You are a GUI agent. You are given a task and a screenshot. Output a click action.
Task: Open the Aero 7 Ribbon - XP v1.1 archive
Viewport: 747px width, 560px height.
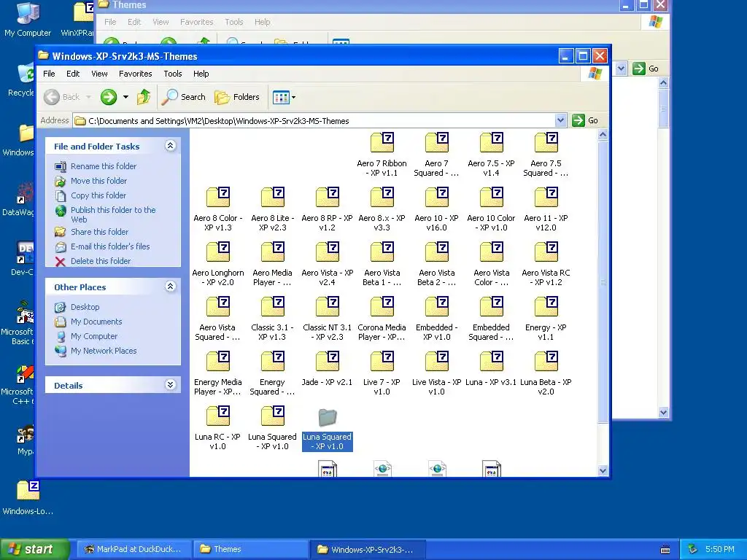[382, 155]
